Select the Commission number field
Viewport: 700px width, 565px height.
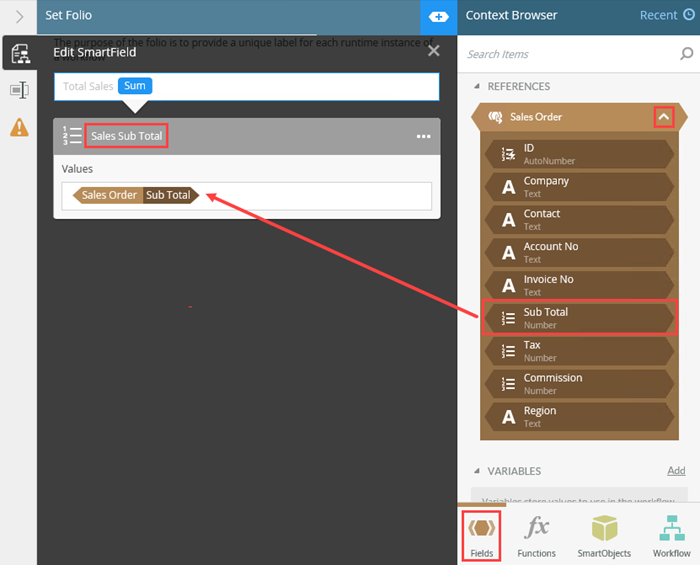tap(579, 384)
